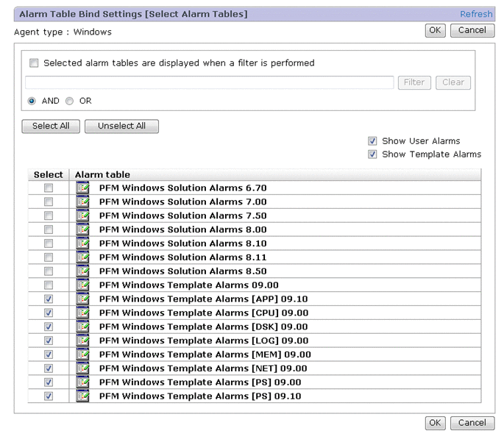
Task: Click the alarm table icon for Solution Alarms 8.00
Action: [x=82, y=229]
